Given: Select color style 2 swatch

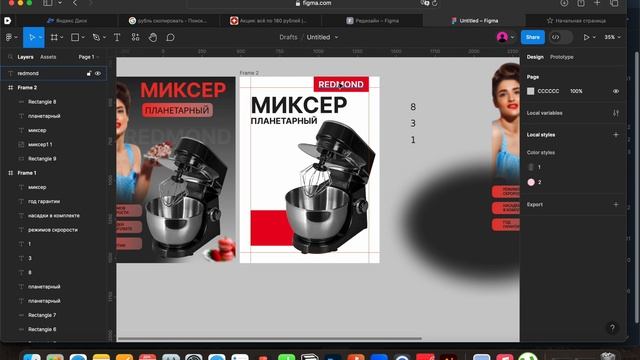Looking at the screenshot, I should (x=531, y=182).
